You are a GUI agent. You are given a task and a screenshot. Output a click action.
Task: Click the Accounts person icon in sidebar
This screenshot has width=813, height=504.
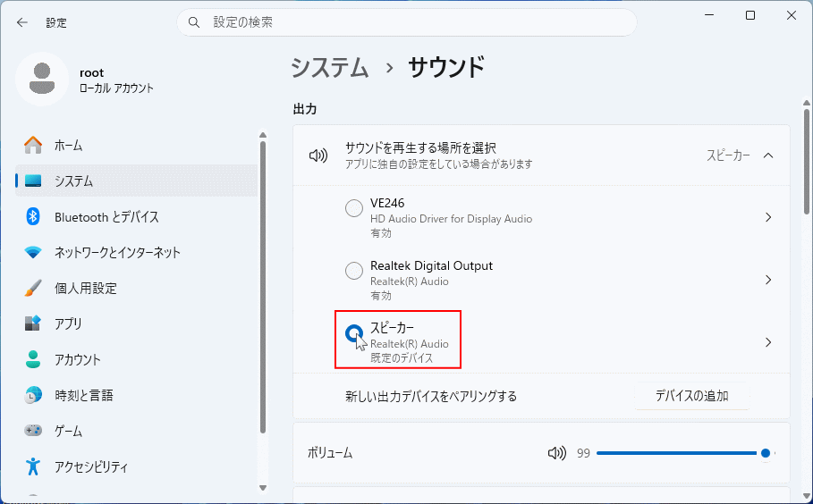[x=33, y=359]
